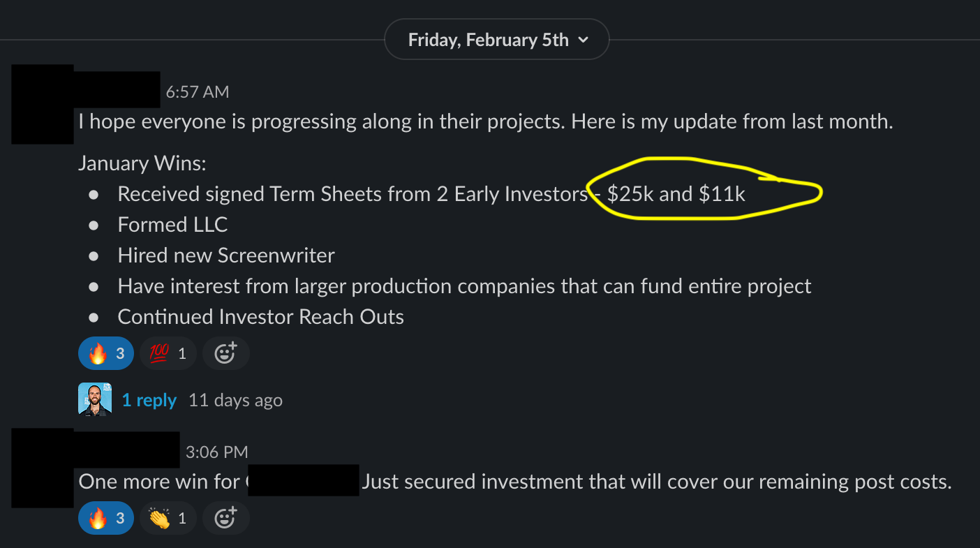Toggle fire reaction on the post costs message
The width and height of the screenshot is (980, 548).
[106, 518]
